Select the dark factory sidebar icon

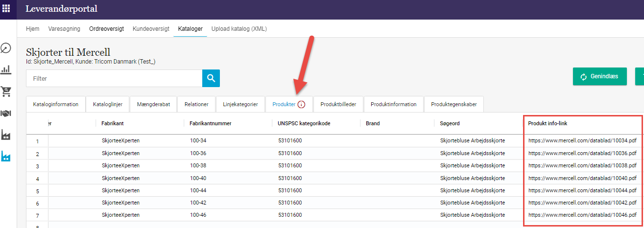pyautogui.click(x=6, y=135)
